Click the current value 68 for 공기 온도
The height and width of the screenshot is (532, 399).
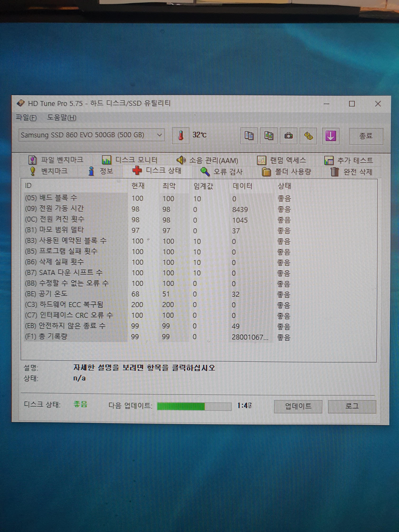(x=135, y=294)
